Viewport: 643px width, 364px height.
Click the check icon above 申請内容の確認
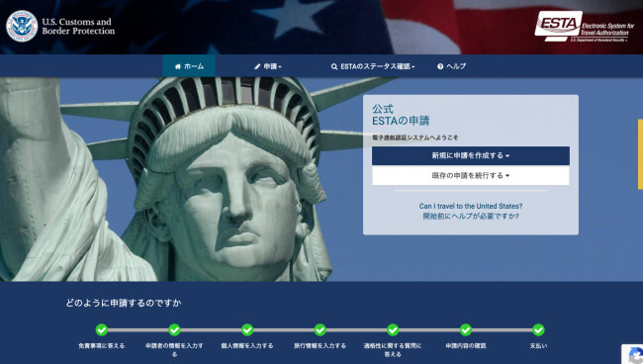(466, 329)
